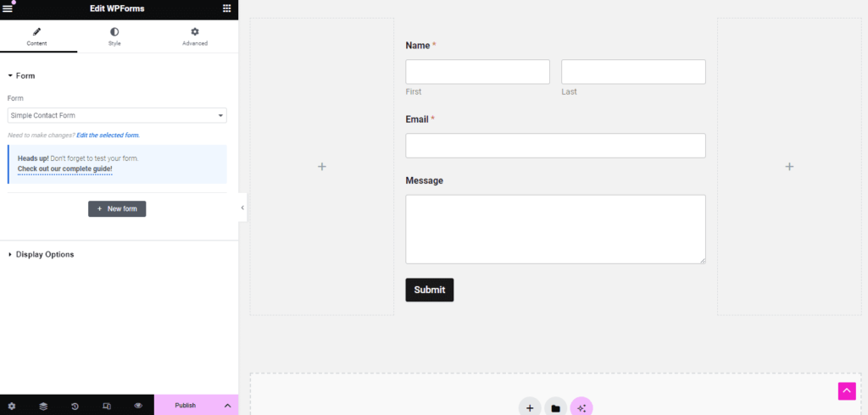
Task: Click the AI sparkle builder icon
Action: pyautogui.click(x=581, y=407)
